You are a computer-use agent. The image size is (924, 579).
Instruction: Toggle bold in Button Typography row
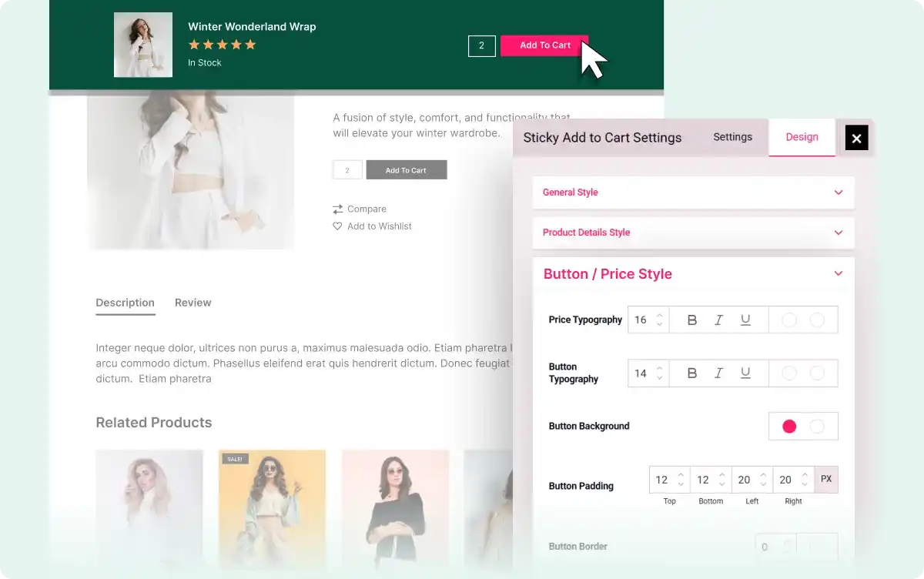pos(691,373)
